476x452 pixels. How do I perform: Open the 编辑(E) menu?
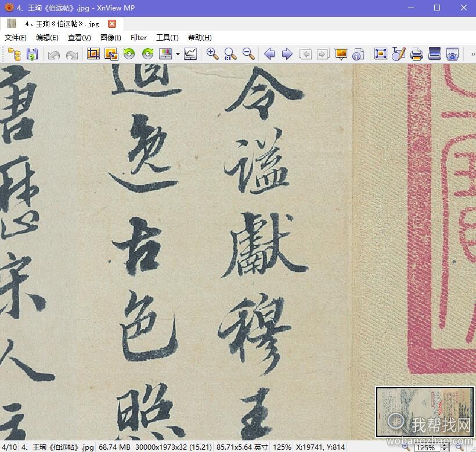click(47, 38)
